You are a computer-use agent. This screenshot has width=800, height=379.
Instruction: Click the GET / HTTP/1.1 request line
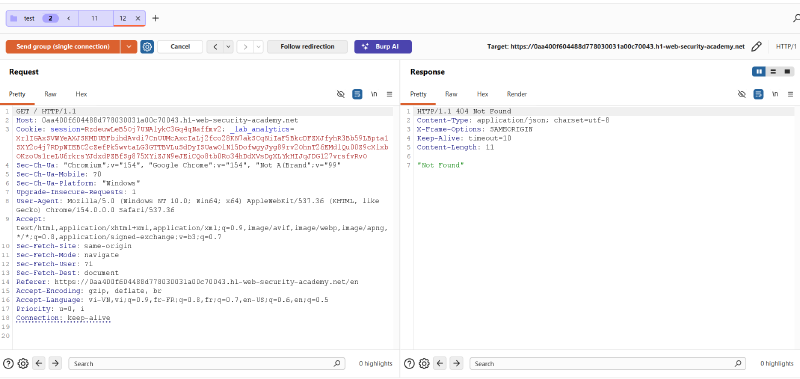[x=46, y=111]
